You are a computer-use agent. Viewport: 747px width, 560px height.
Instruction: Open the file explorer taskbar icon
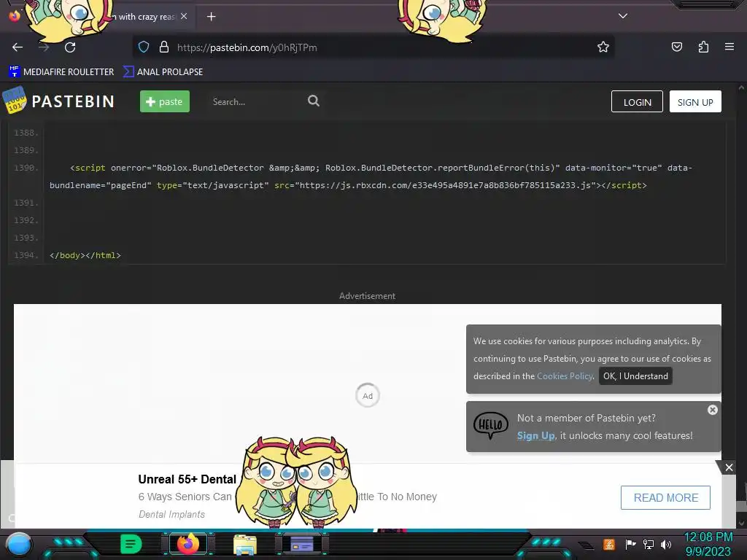point(245,545)
